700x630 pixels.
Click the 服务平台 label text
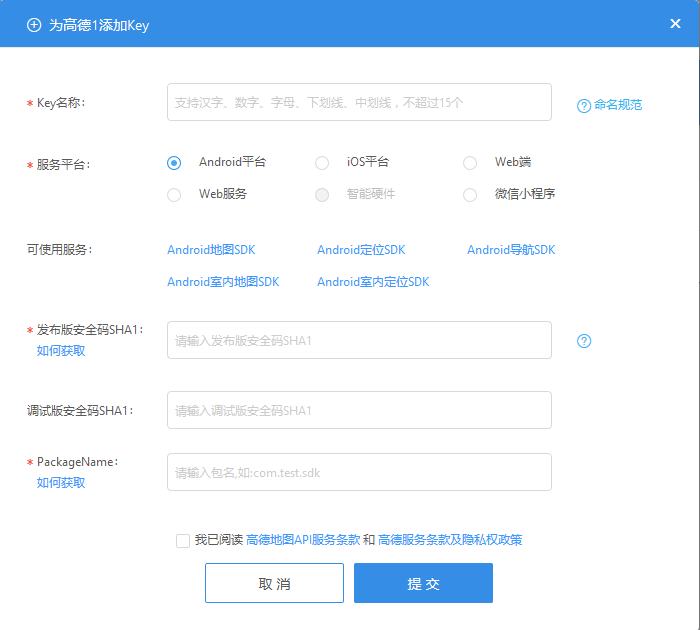63,165
